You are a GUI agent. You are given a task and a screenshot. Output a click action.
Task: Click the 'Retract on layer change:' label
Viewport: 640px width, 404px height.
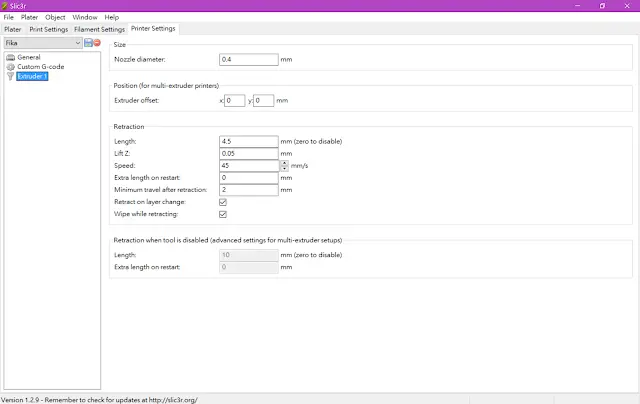click(150, 202)
